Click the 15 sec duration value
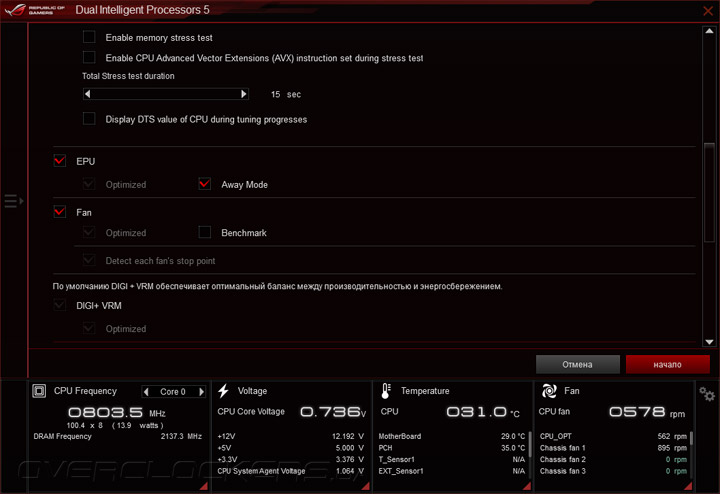The width and height of the screenshot is (720, 494). pyautogui.click(x=286, y=94)
